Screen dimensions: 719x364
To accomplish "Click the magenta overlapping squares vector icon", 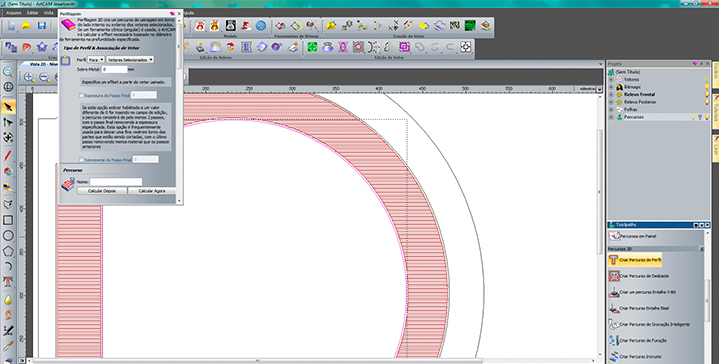I will (x=404, y=47).
